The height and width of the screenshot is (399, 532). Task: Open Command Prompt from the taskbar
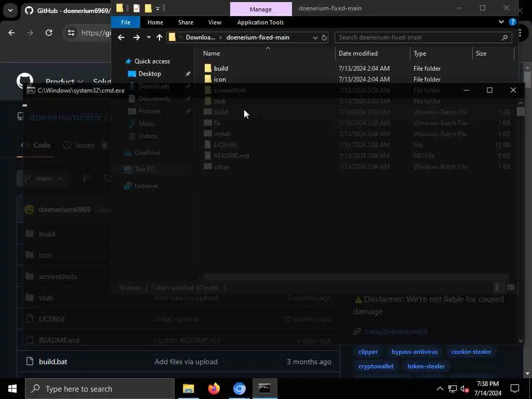(264, 389)
